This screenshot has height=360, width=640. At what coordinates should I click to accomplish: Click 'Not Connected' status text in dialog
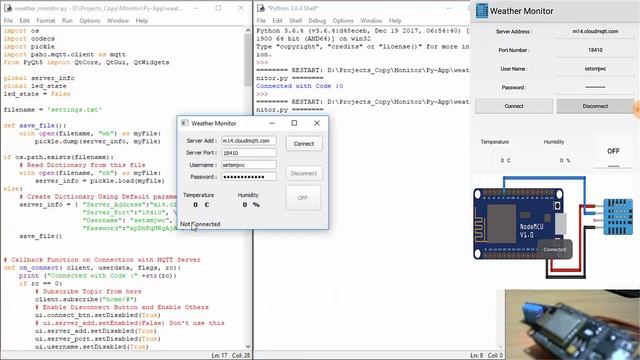pos(200,224)
